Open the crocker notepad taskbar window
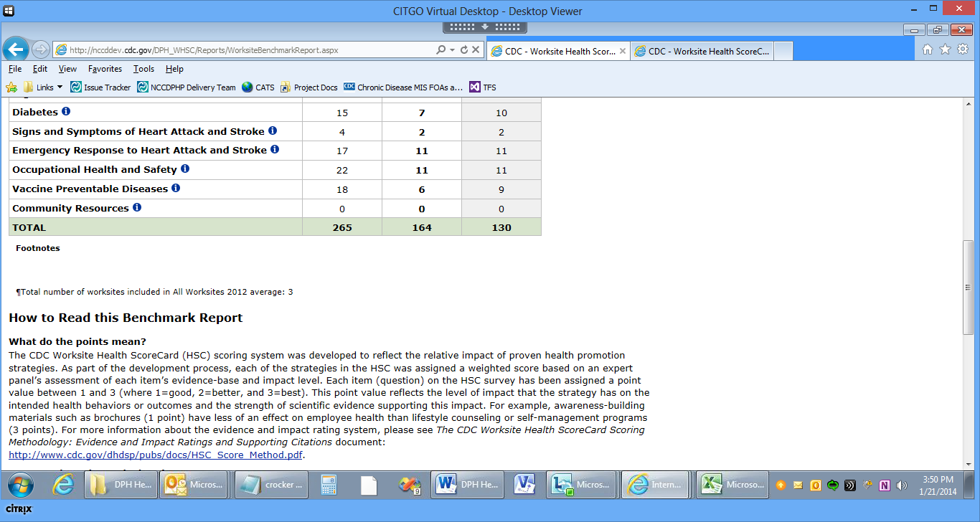Viewport: 980px width, 522px height. [x=271, y=485]
